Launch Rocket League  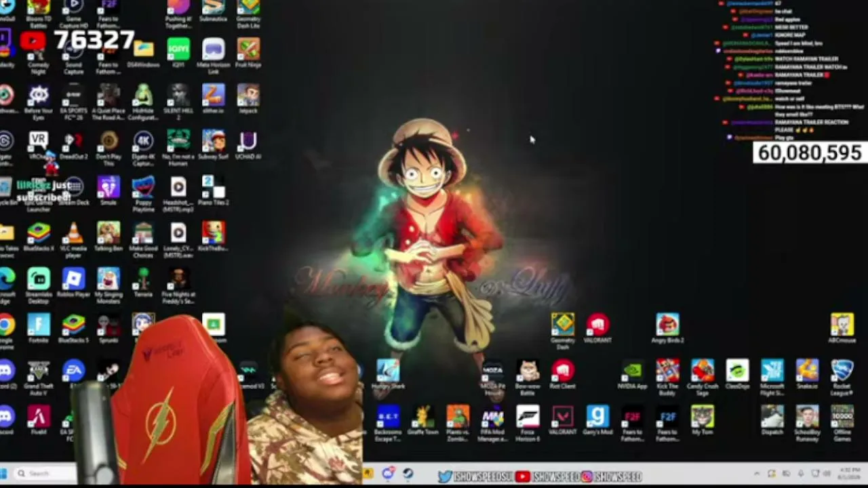click(842, 371)
